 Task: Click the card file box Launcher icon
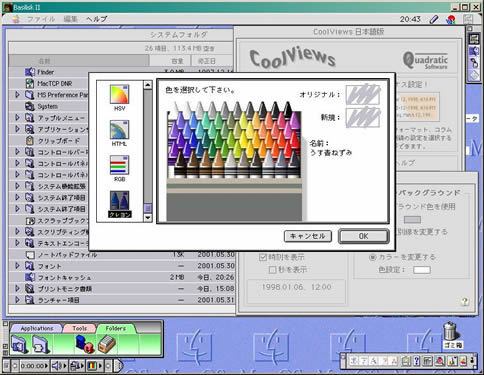click(x=106, y=344)
